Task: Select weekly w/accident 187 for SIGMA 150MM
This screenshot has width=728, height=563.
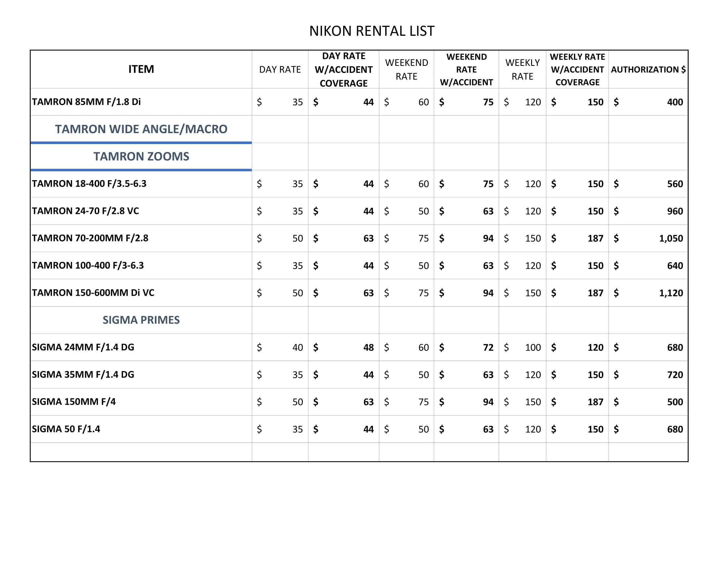Action: click(595, 402)
